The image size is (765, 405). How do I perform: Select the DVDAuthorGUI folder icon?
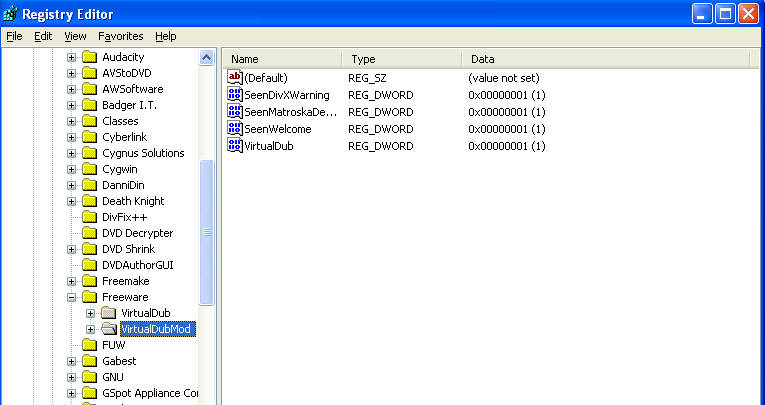click(x=90, y=265)
